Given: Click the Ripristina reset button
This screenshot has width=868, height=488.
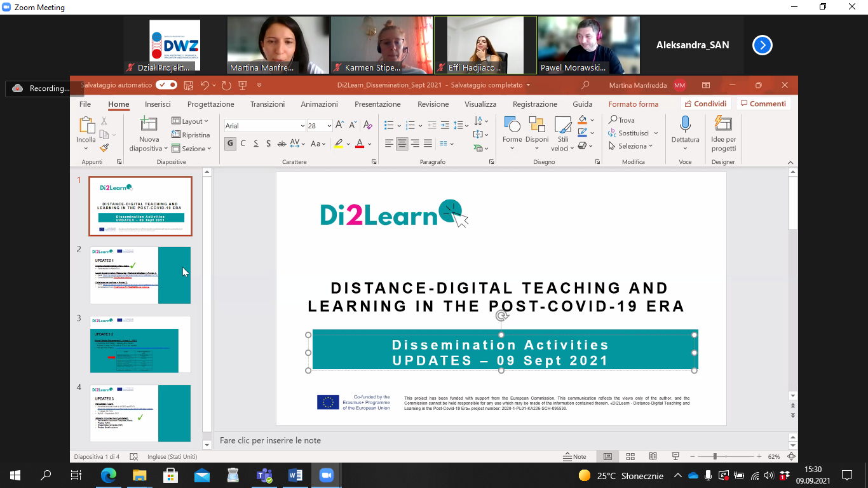Looking at the screenshot, I should (x=191, y=135).
